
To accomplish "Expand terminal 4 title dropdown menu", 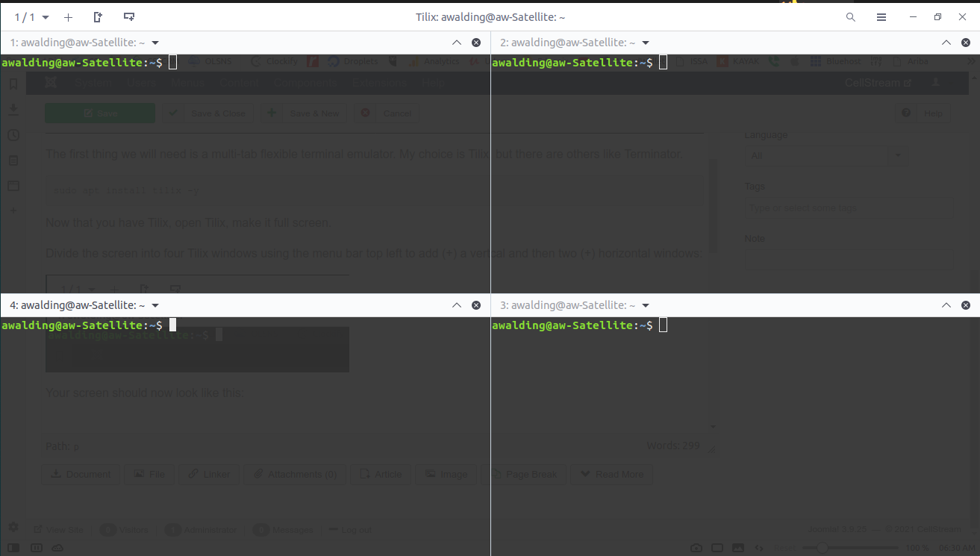I will 155,305.
